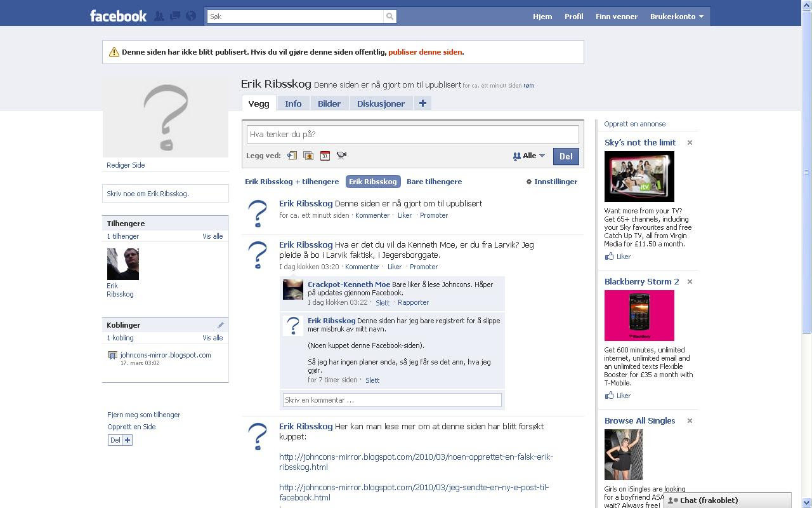Open notifications globe icon
Screen dimensions: 812x508
click(191, 16)
